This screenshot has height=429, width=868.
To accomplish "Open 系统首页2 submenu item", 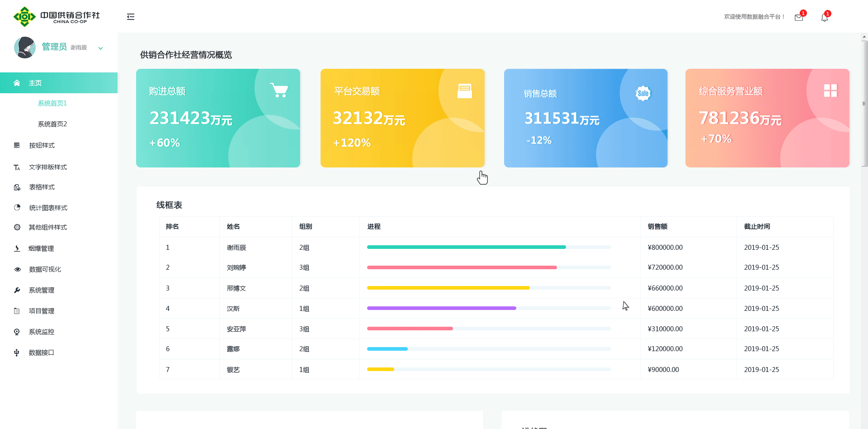I will (52, 124).
